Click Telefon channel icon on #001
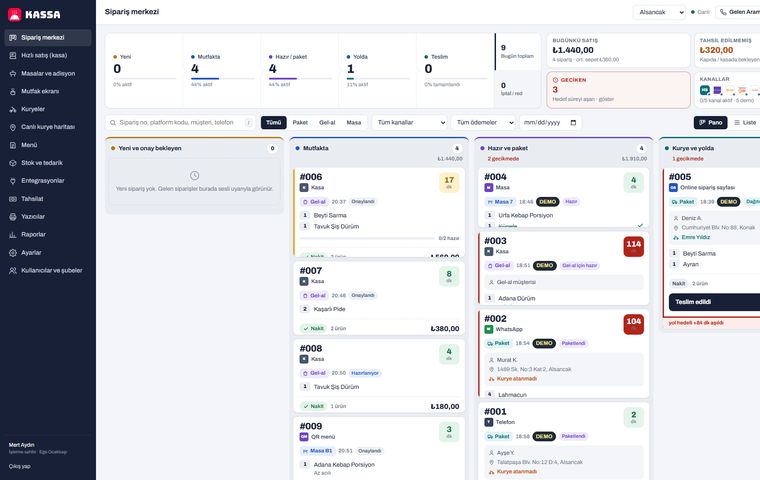Viewport: 760px width, 480px height. pos(489,422)
